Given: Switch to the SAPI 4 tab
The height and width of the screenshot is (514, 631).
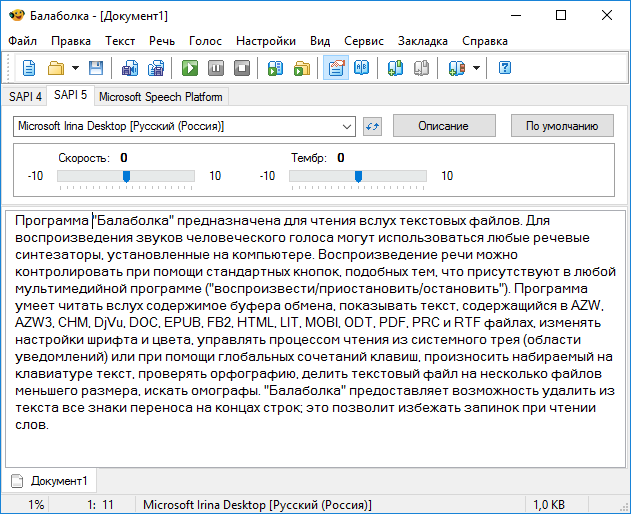Looking at the screenshot, I should coord(26,96).
